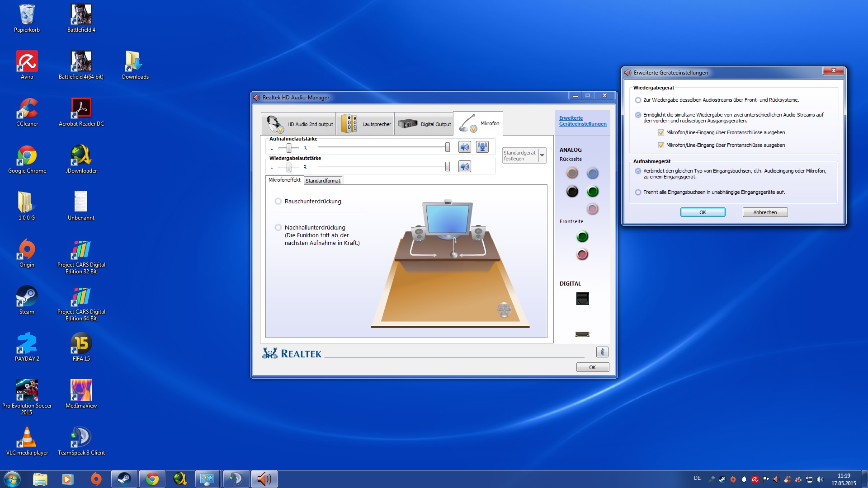Viewport: 868px width, 488px height.
Task: Open the information button beside Realtek logo
Action: (x=602, y=352)
